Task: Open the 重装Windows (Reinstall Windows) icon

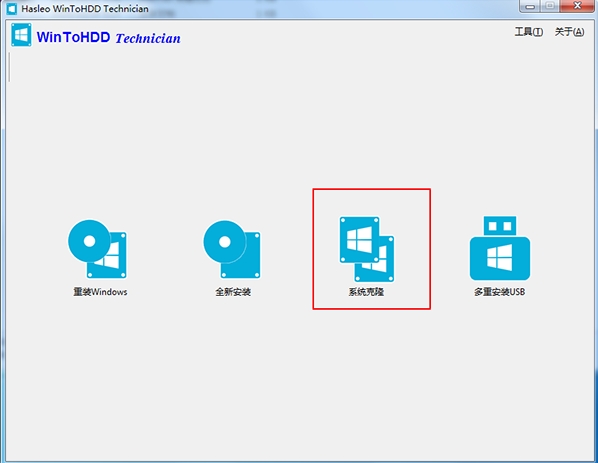Action: 98,249
